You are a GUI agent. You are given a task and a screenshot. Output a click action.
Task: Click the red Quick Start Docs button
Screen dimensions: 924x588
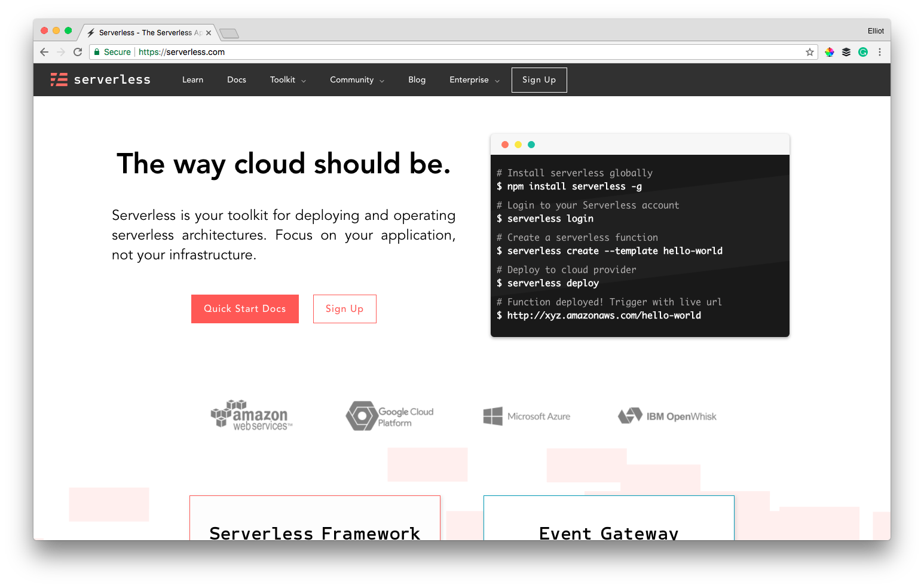point(245,309)
